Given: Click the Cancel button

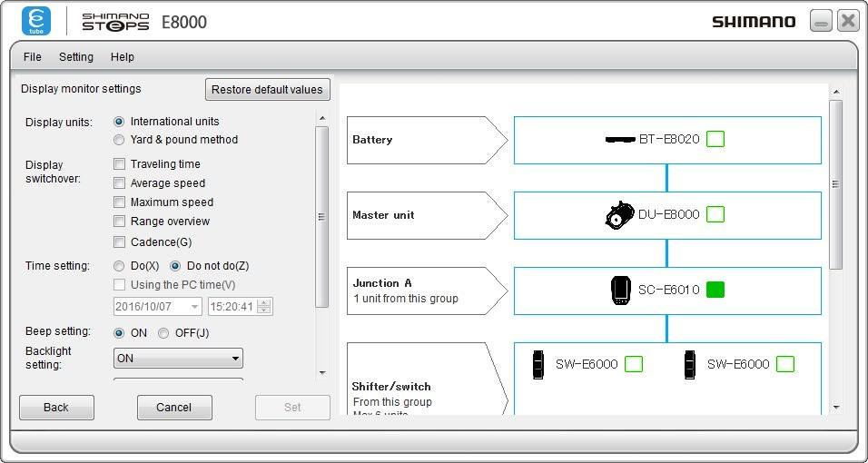Looking at the screenshot, I should coord(174,408).
